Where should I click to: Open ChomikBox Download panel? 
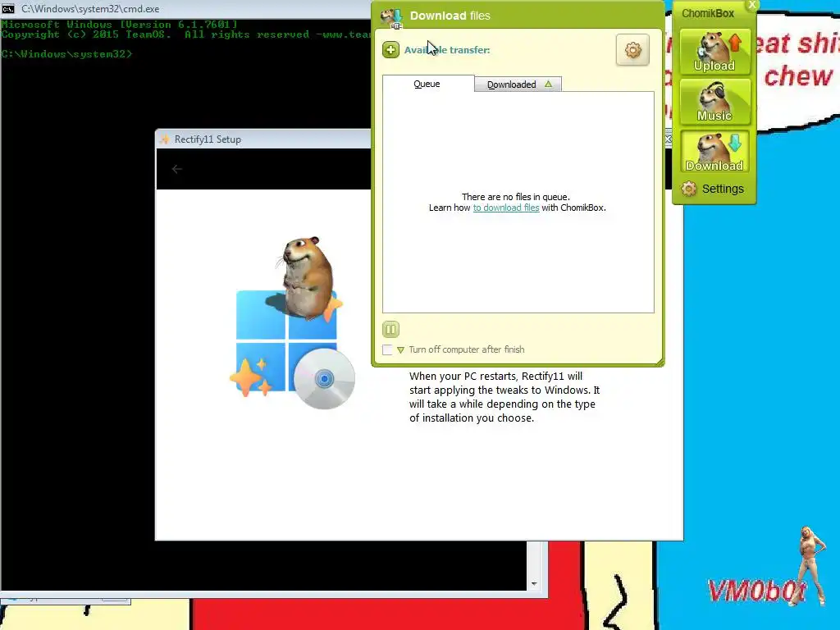(x=714, y=152)
